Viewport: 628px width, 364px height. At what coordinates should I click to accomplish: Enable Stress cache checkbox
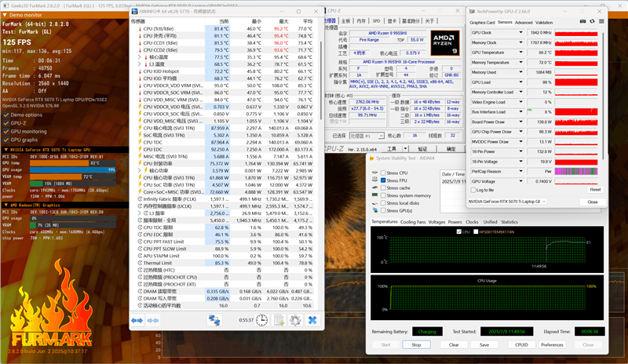(383, 187)
